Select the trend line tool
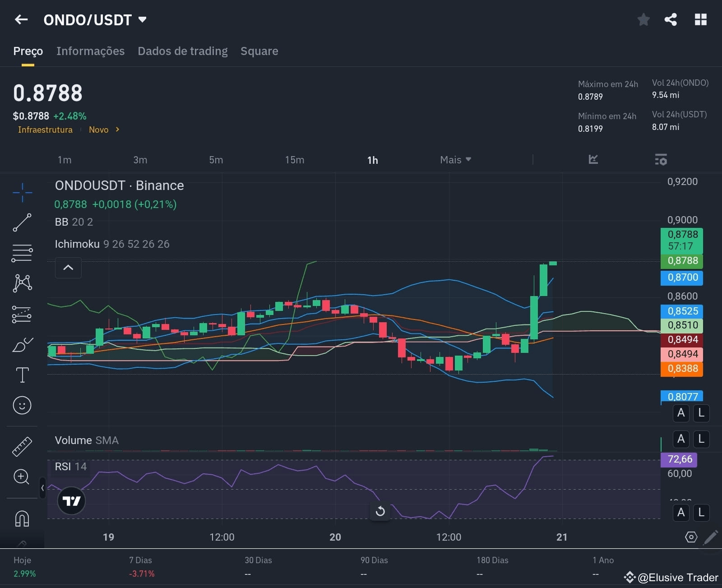 [22, 222]
